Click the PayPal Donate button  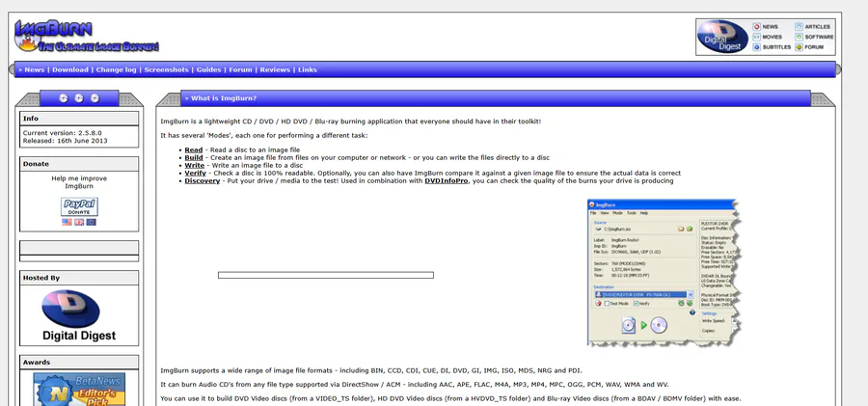(x=79, y=206)
